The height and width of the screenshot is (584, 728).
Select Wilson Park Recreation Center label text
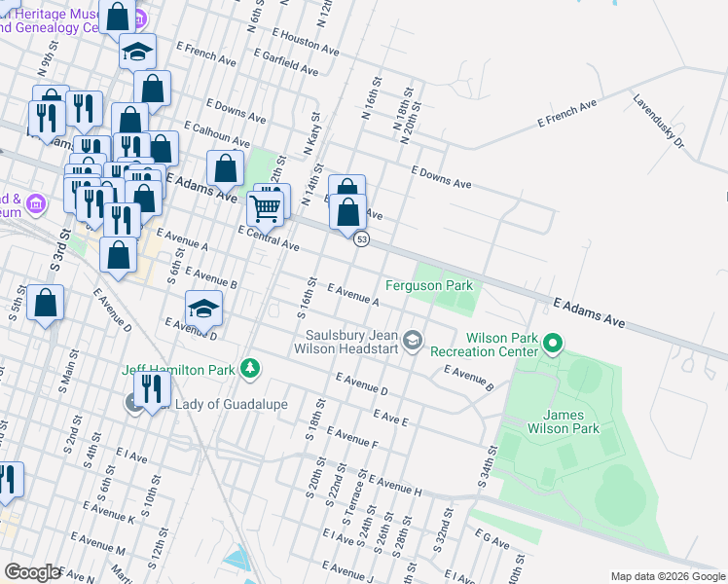(485, 345)
